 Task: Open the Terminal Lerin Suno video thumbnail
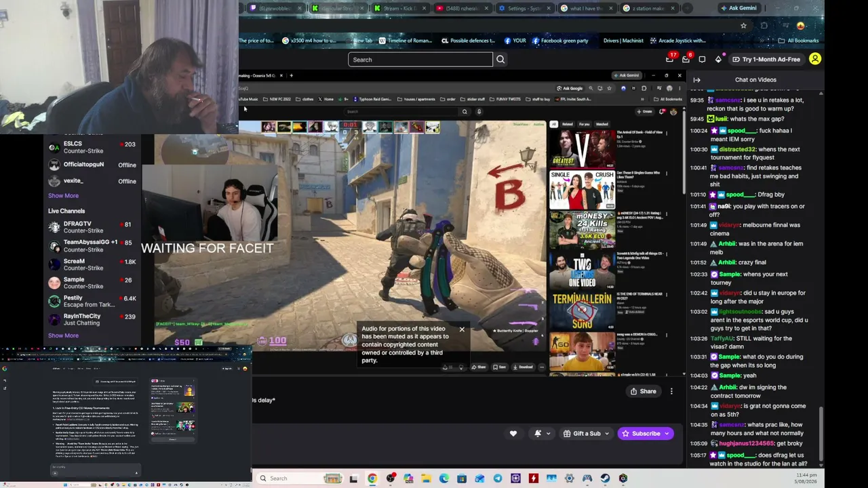click(x=582, y=311)
